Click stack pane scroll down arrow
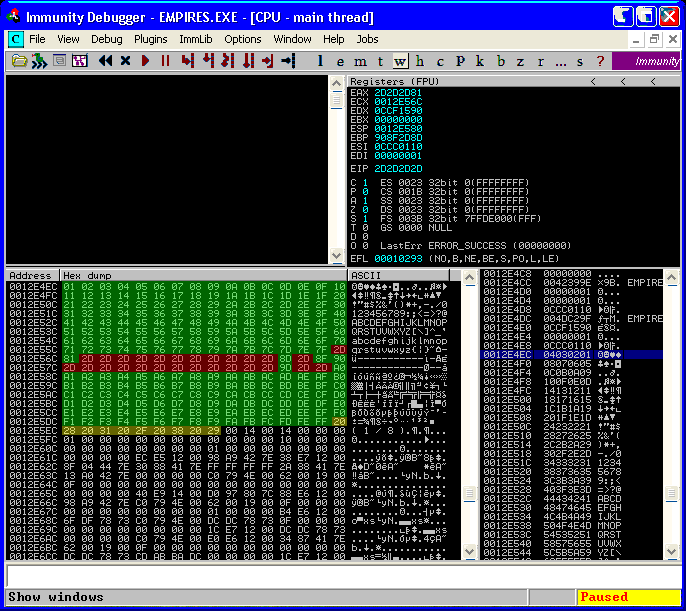Image resolution: width=686 pixels, height=611 pixels. pyautogui.click(x=672, y=552)
